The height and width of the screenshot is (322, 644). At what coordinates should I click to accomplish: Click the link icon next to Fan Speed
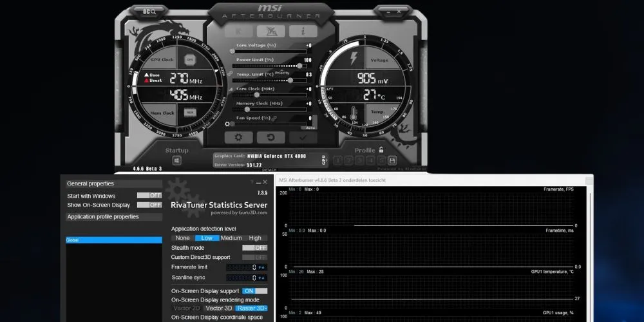274,118
